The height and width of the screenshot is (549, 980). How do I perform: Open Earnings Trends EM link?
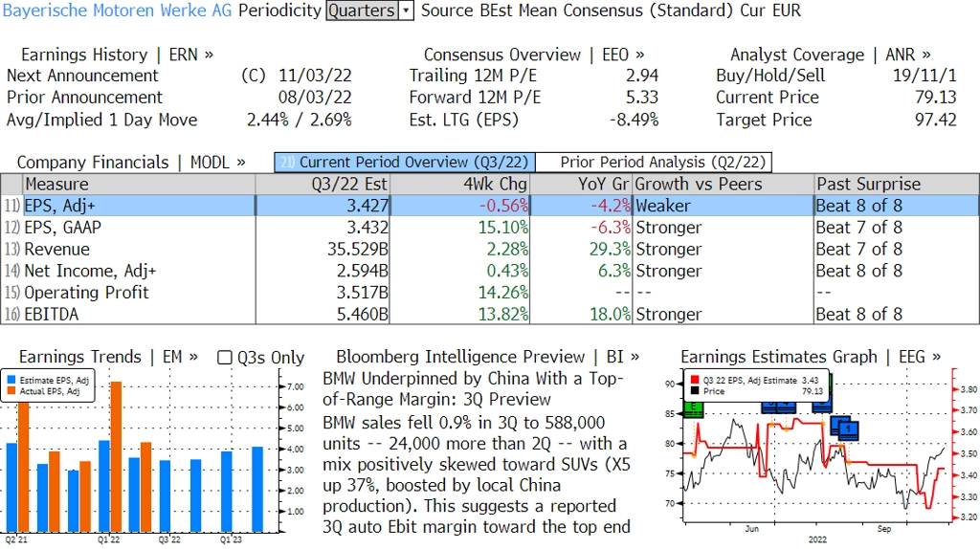(x=108, y=358)
